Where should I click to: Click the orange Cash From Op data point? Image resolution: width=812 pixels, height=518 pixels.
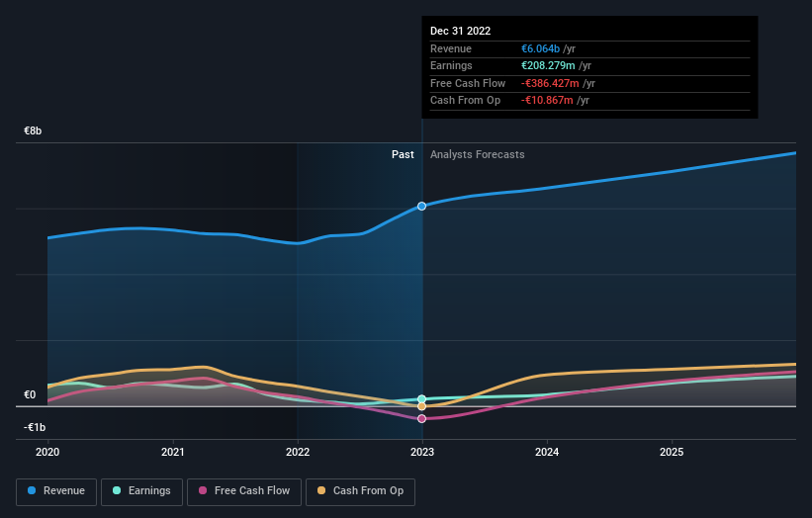click(x=421, y=406)
